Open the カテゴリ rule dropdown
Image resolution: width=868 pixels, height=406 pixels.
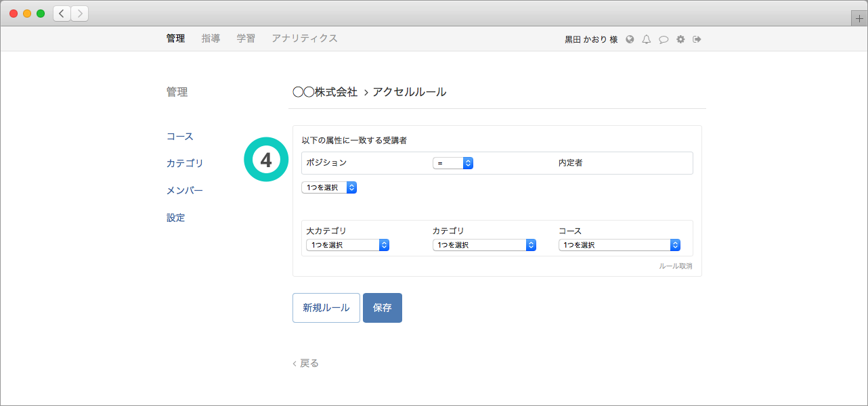(x=484, y=245)
